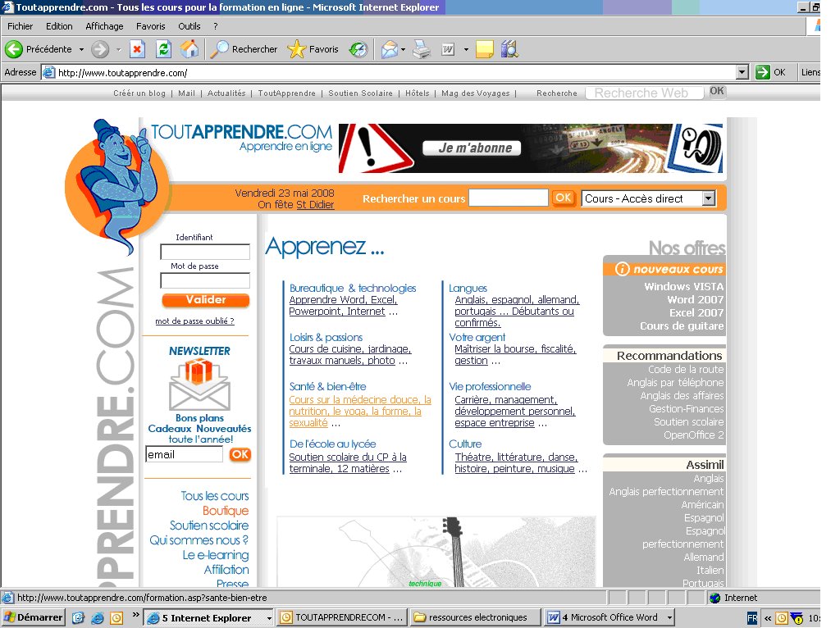Edit page with Word icon

(448, 49)
